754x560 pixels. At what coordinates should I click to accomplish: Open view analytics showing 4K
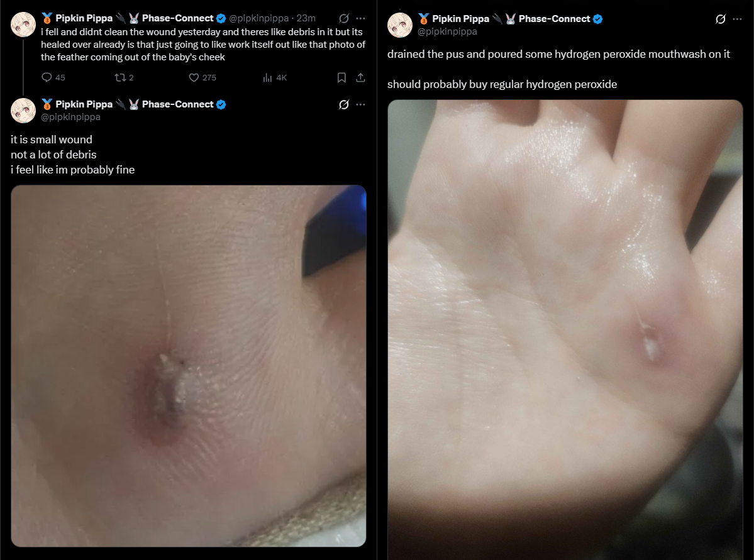click(x=268, y=77)
